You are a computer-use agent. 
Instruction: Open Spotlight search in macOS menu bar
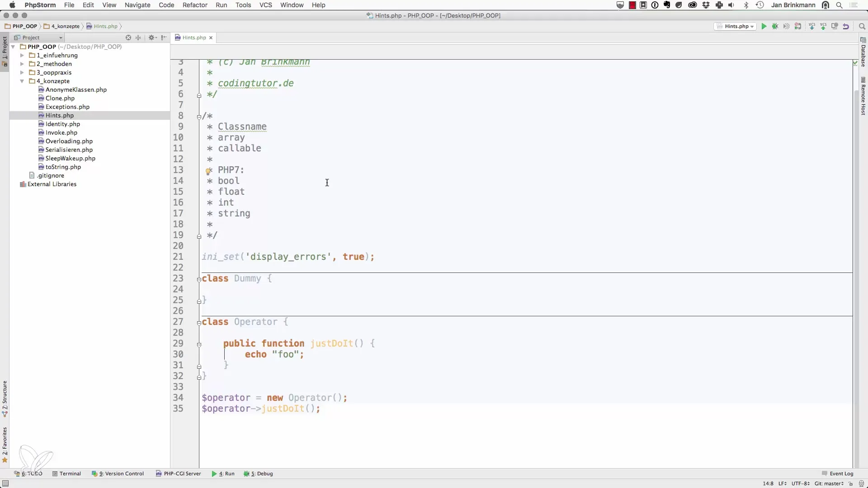[840, 5]
